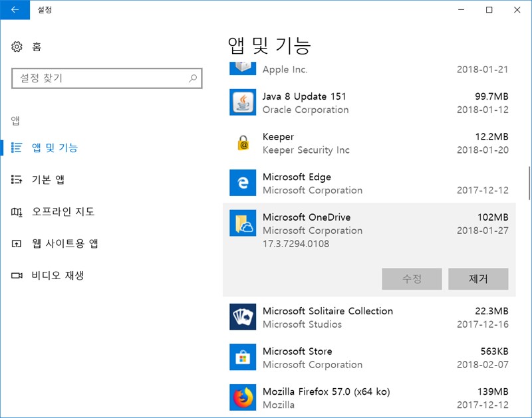Focus the 설정 찾기 search field

106,78
